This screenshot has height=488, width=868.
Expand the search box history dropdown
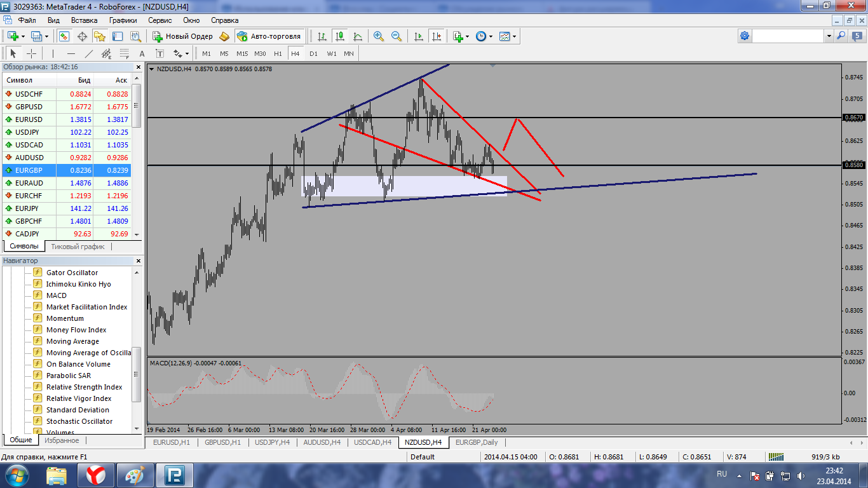pos(829,36)
